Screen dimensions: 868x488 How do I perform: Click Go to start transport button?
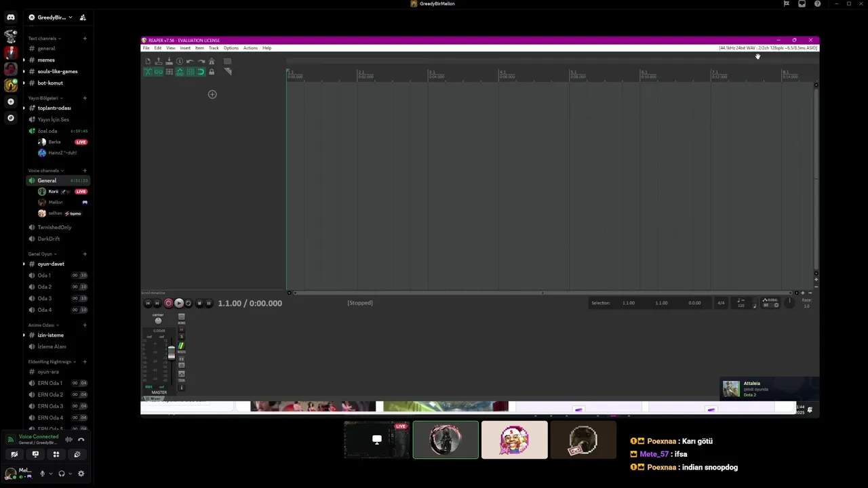tap(148, 304)
